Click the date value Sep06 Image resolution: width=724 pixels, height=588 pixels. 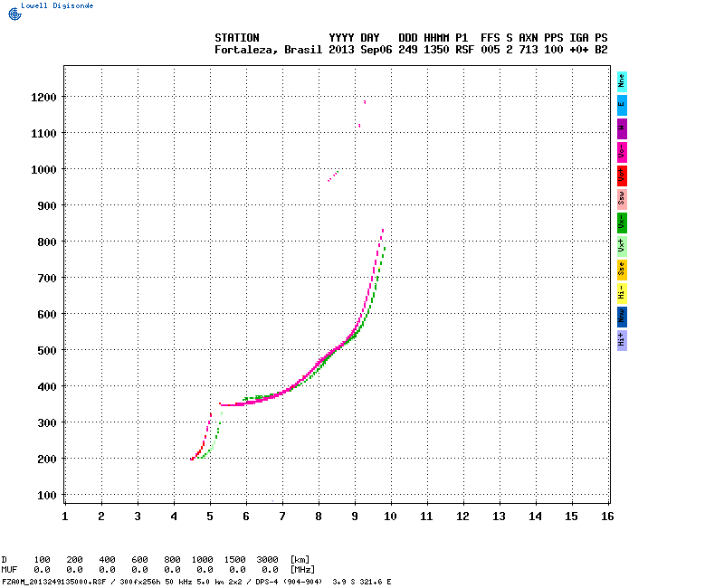[x=376, y=50]
